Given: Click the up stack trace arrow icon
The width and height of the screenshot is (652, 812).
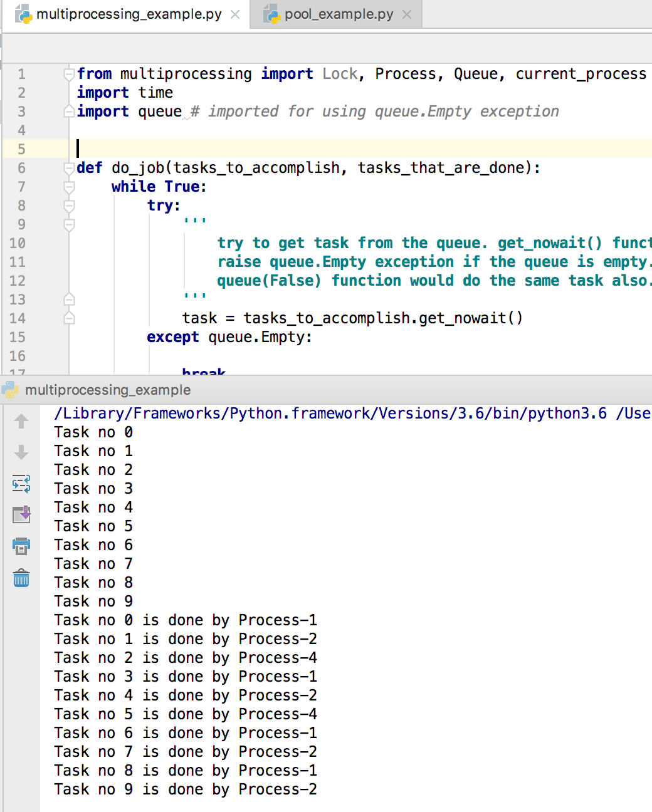Looking at the screenshot, I should click(x=21, y=422).
